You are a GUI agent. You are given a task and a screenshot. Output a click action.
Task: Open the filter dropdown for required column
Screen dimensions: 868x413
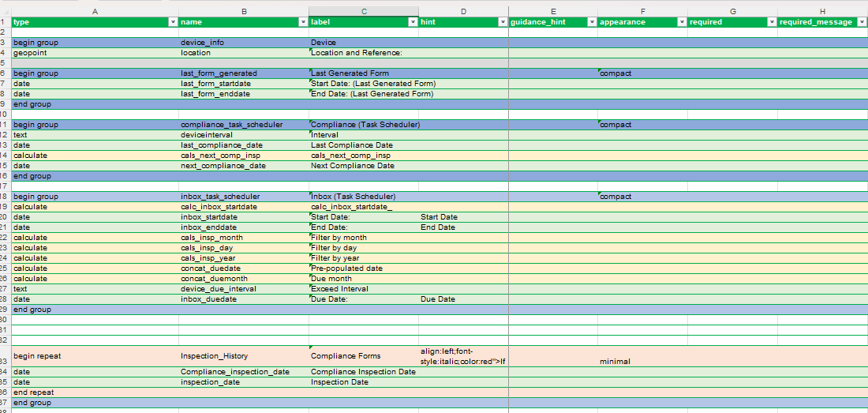[x=772, y=22]
